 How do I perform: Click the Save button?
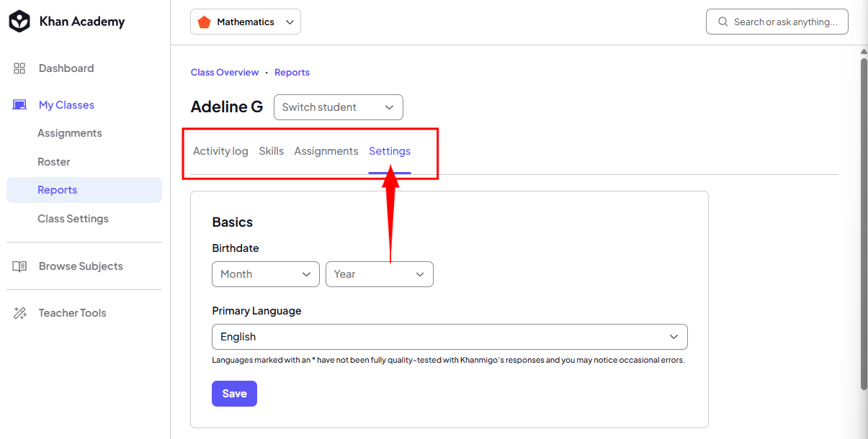(x=234, y=394)
